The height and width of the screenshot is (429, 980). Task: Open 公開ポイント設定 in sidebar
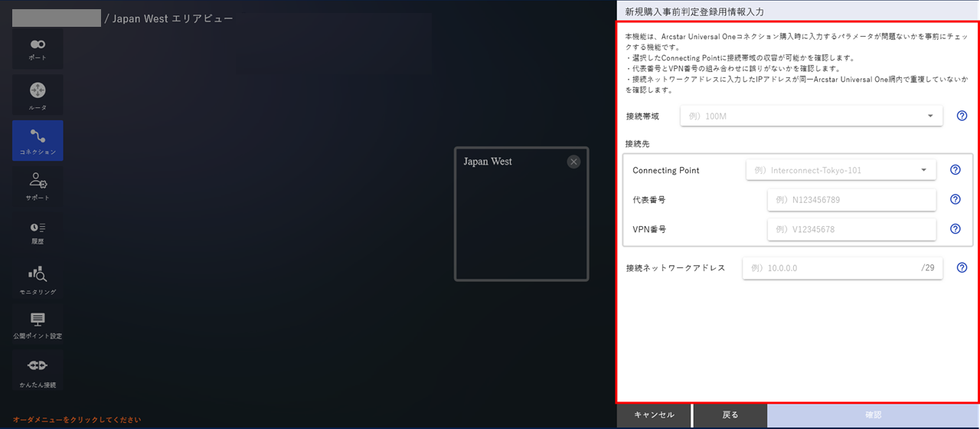point(38,324)
